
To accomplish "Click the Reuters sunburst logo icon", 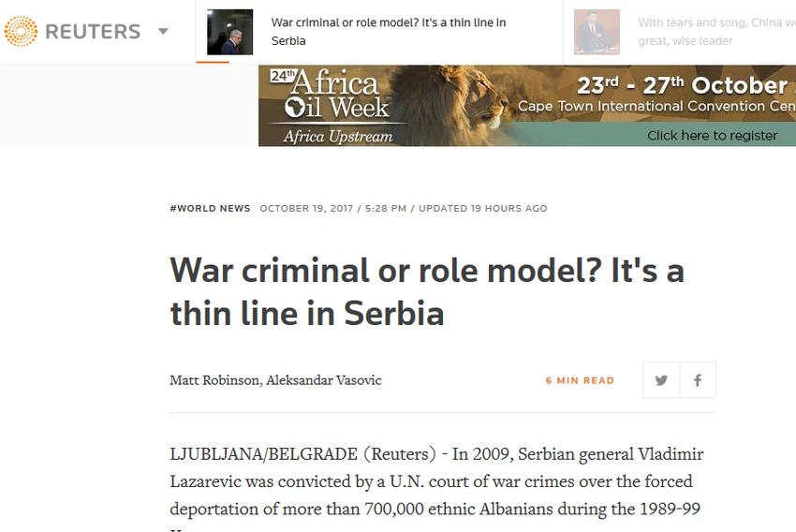I will (21, 32).
